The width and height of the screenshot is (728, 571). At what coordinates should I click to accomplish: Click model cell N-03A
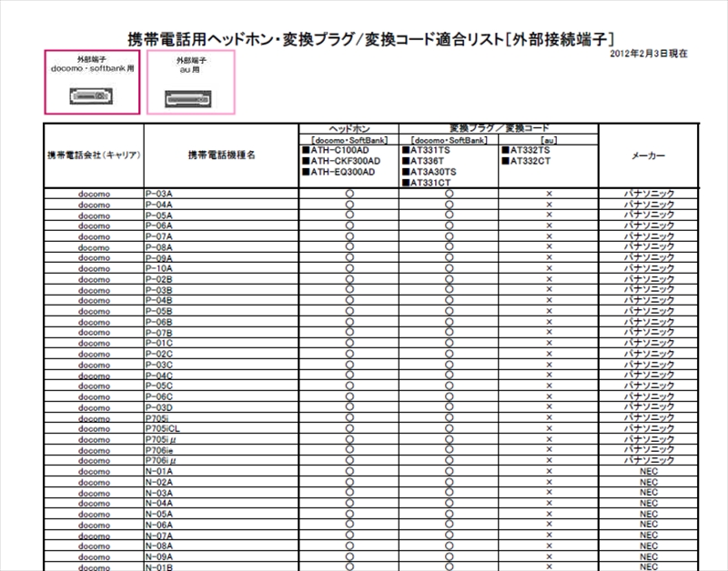[221, 493]
